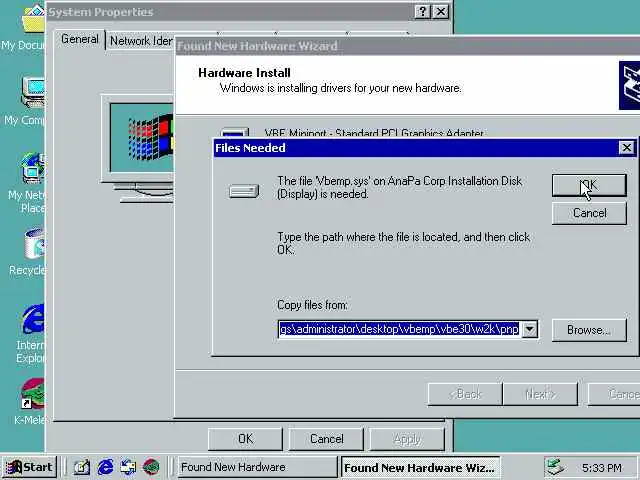Close the System Properties window
This screenshot has height=480, width=640.
[x=440, y=12]
